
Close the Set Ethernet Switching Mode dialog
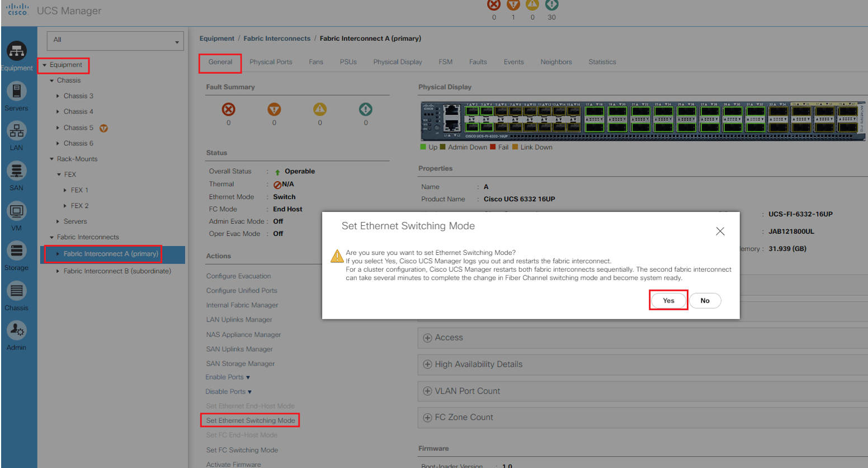tap(720, 231)
